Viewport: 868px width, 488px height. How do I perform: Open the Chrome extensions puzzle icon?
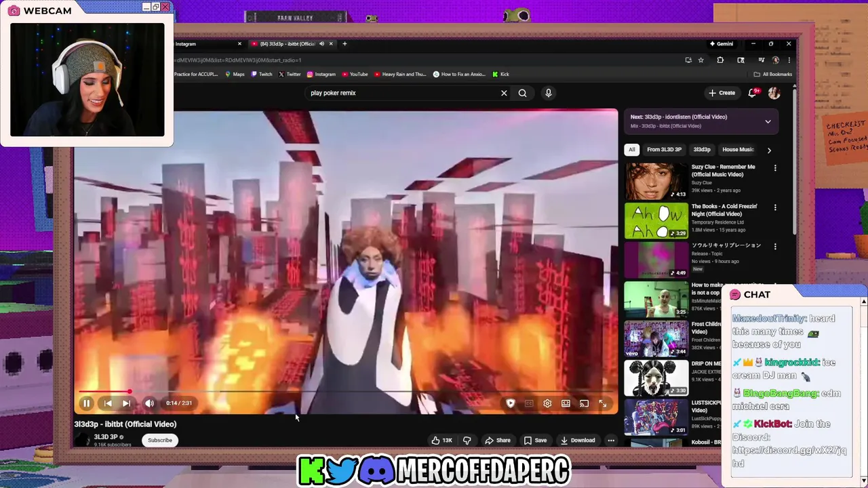[x=720, y=60]
